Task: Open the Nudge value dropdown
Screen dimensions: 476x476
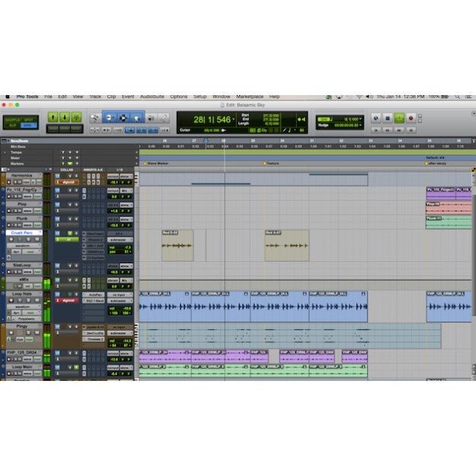Action: (360, 125)
